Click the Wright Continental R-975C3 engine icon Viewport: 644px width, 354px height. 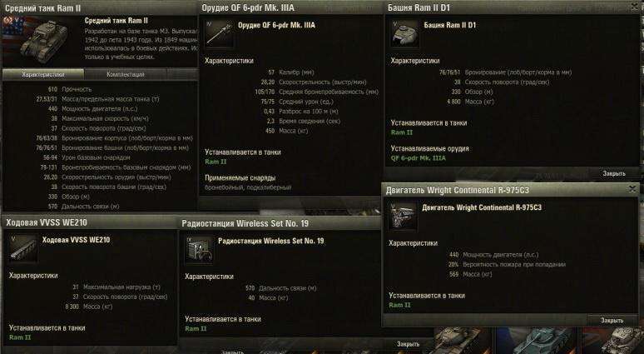point(403,216)
